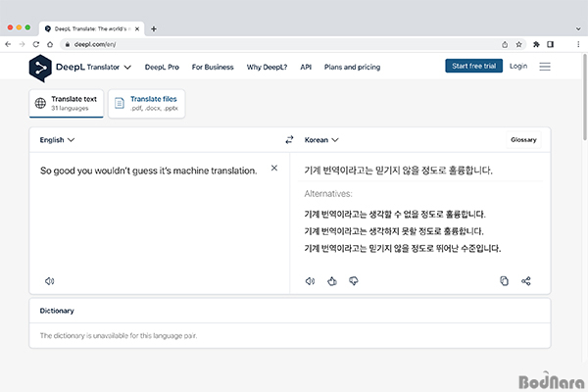
Task: Bookmark this page with star icon
Action: coord(518,44)
